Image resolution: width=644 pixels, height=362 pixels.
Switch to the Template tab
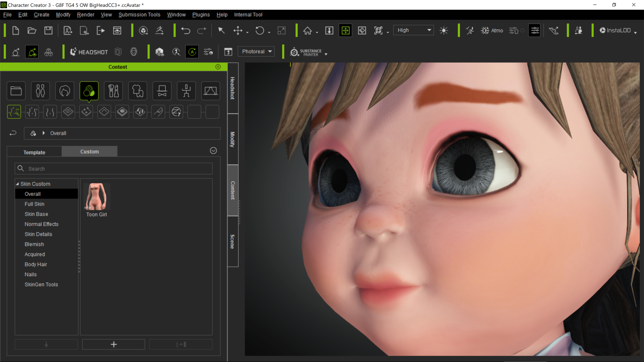click(34, 152)
